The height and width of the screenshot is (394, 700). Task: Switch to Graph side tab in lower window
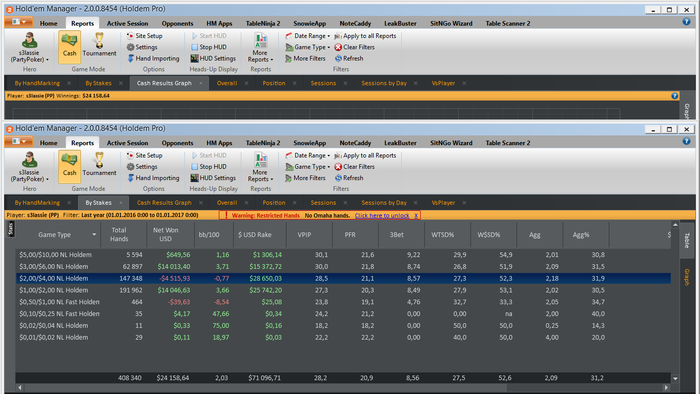687,278
